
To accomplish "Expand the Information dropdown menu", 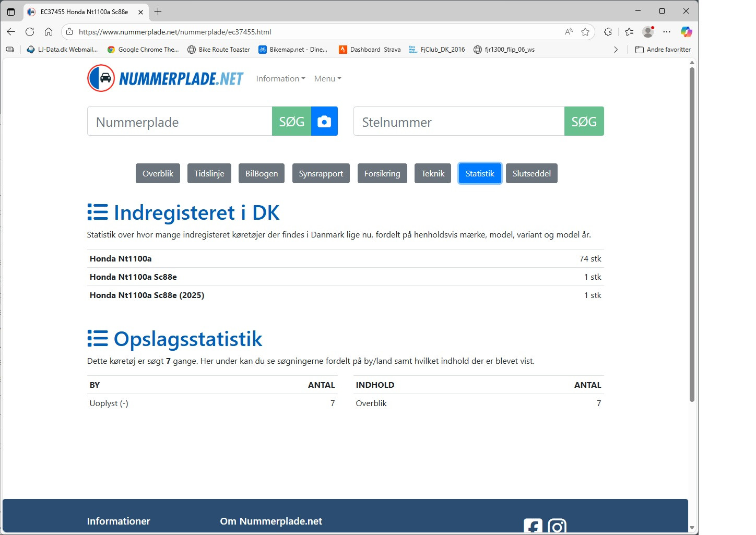I will (280, 79).
